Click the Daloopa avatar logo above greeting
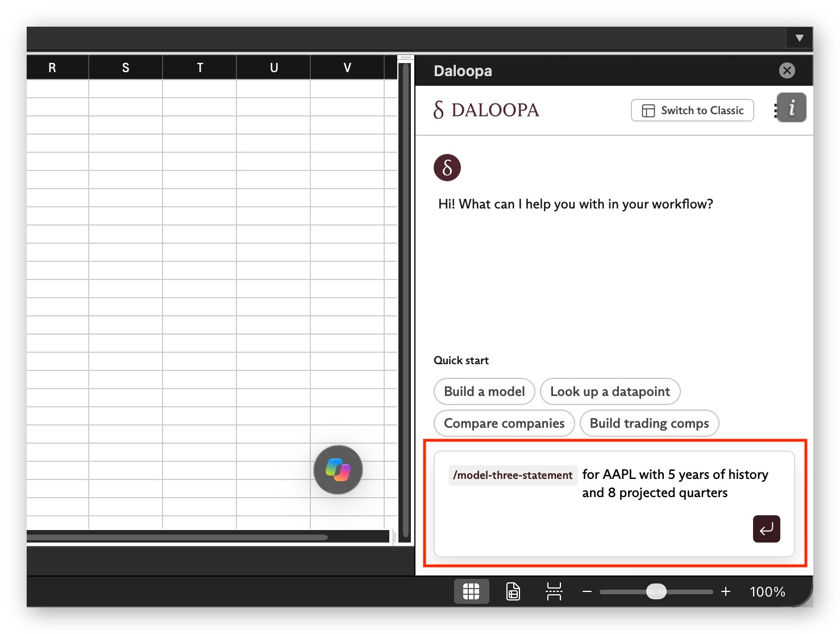This screenshot has height=634, width=840. 447,168
